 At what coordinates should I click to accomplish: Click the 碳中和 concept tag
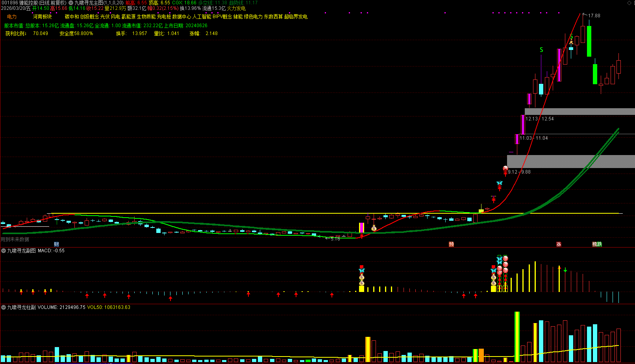pyautogui.click(x=72, y=17)
